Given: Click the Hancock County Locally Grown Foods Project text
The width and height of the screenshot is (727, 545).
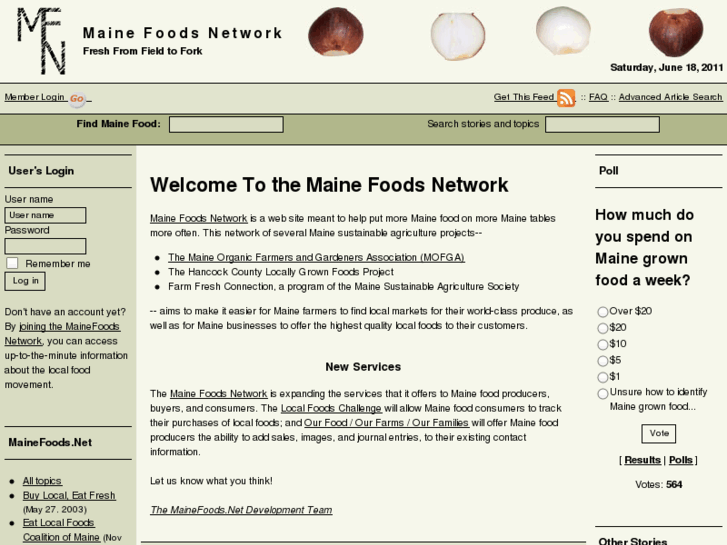Looking at the screenshot, I should 281,272.
